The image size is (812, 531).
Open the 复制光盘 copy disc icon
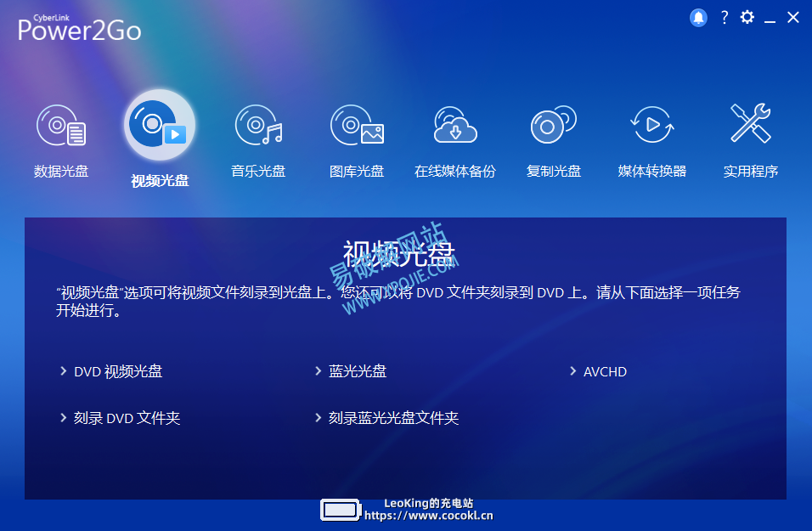tap(554, 125)
